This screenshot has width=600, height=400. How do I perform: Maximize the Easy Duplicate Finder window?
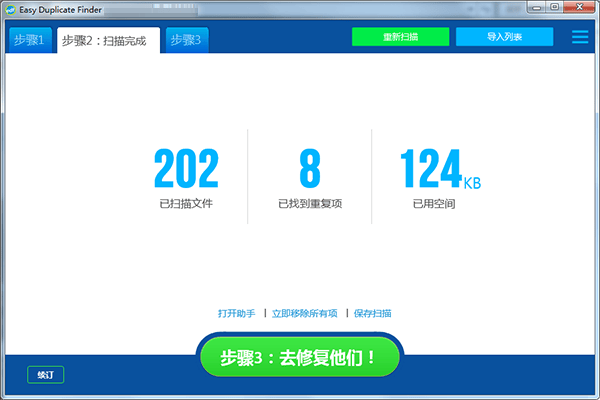tap(554, 8)
